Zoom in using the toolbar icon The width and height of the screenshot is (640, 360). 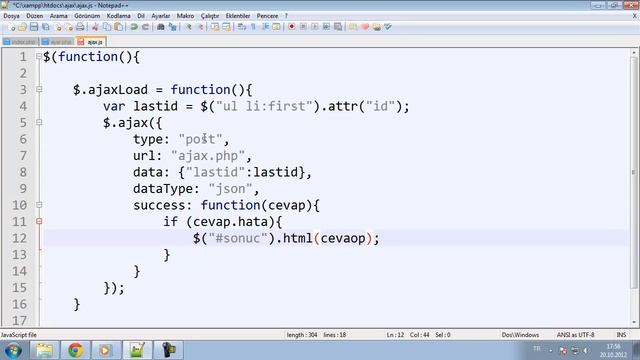coord(189,27)
